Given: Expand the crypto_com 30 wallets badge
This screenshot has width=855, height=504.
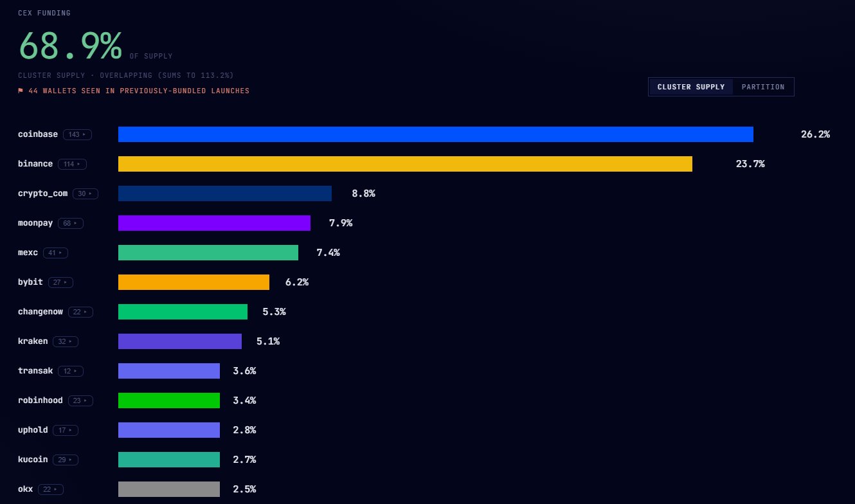Looking at the screenshot, I should [85, 194].
